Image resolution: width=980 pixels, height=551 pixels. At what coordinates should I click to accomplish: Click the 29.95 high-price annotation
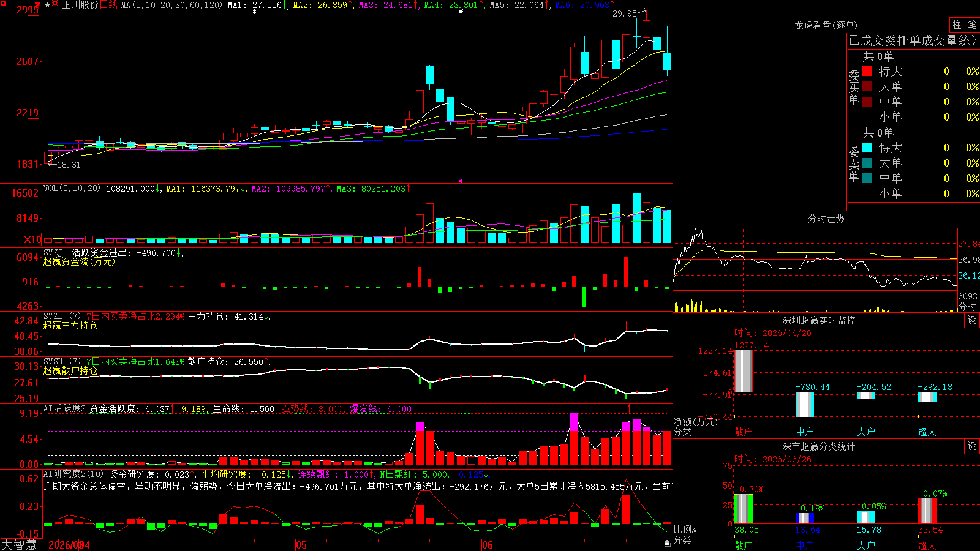click(x=625, y=13)
